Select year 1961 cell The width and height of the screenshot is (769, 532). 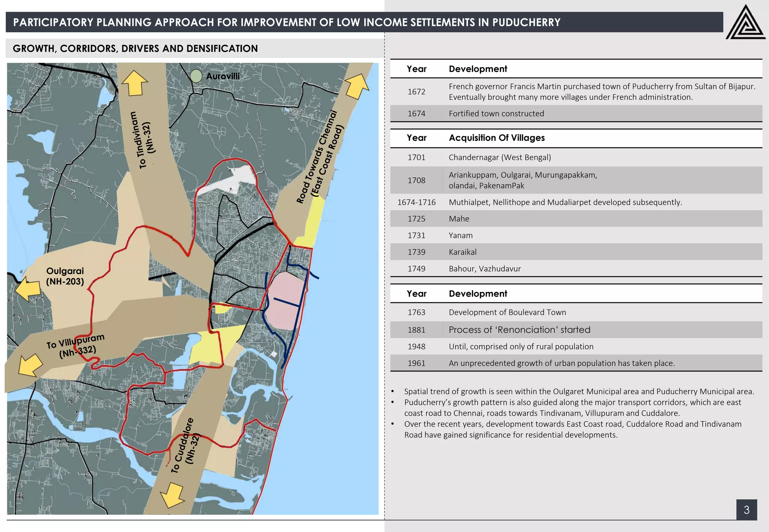tap(416, 364)
